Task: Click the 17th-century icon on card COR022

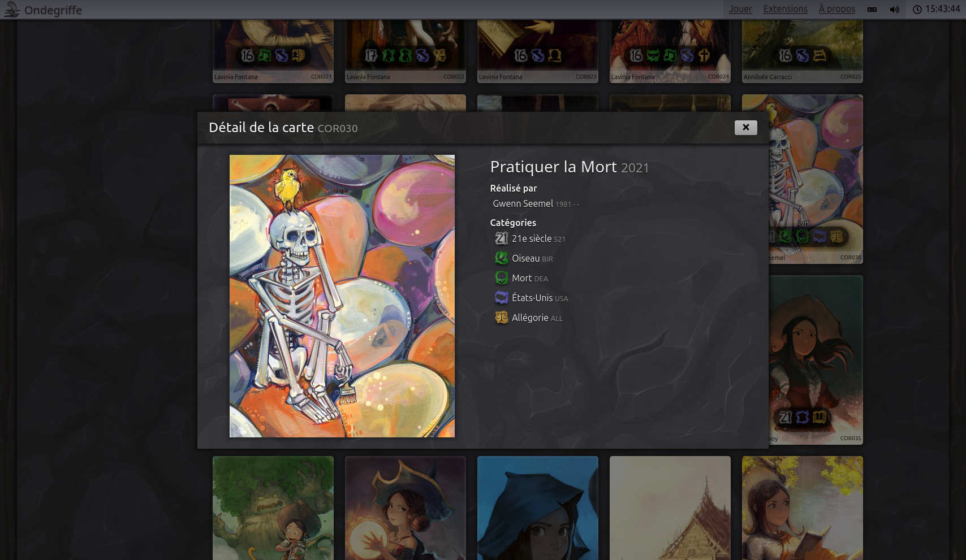Action: 372,55
